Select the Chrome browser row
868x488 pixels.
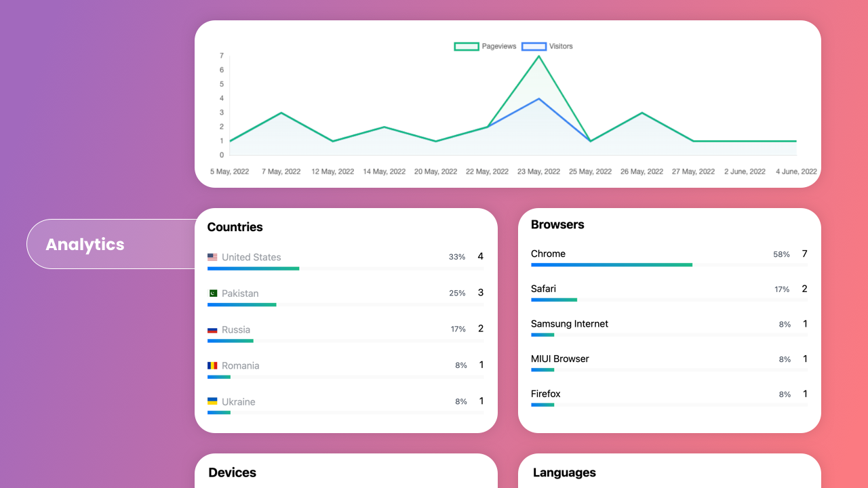tap(548, 254)
